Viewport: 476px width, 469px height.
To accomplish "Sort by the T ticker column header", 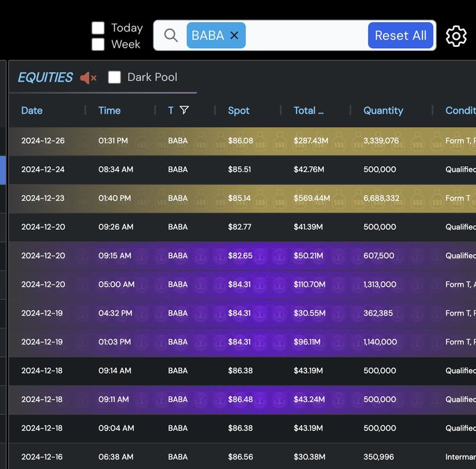I will (171, 111).
